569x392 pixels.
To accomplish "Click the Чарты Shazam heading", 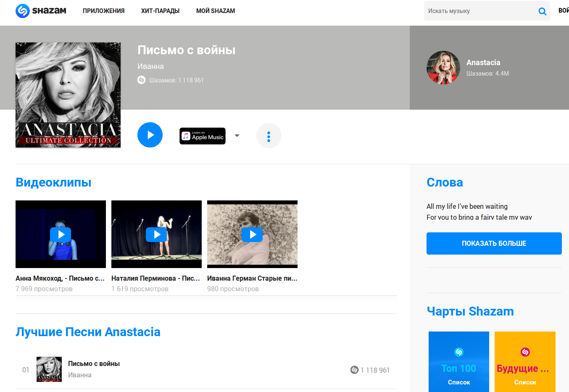I will pos(470,311).
